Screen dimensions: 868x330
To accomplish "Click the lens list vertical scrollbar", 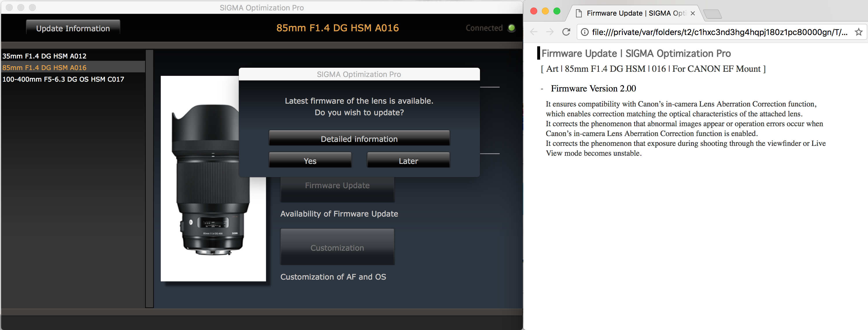I will 149,179.
